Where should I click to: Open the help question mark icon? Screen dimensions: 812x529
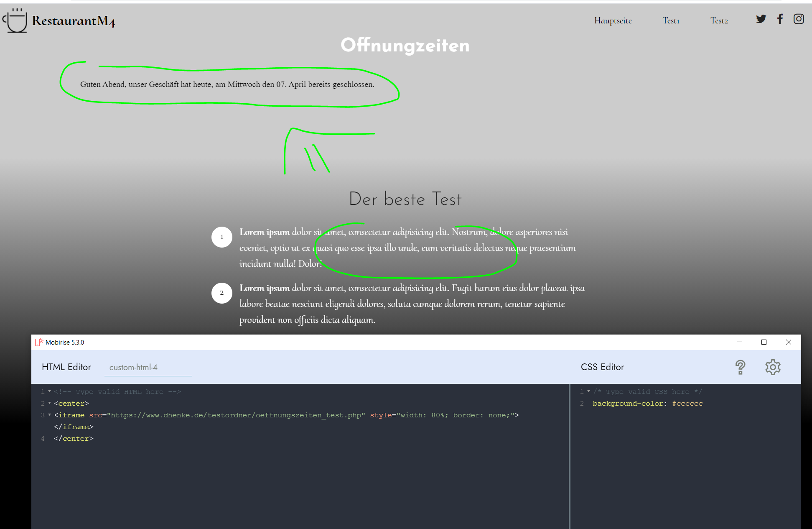(x=740, y=367)
